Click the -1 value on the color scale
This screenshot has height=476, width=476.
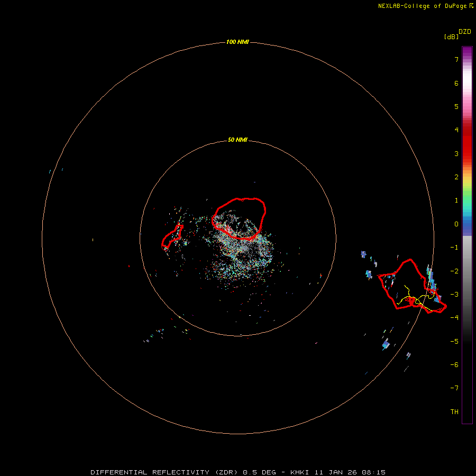click(x=454, y=248)
